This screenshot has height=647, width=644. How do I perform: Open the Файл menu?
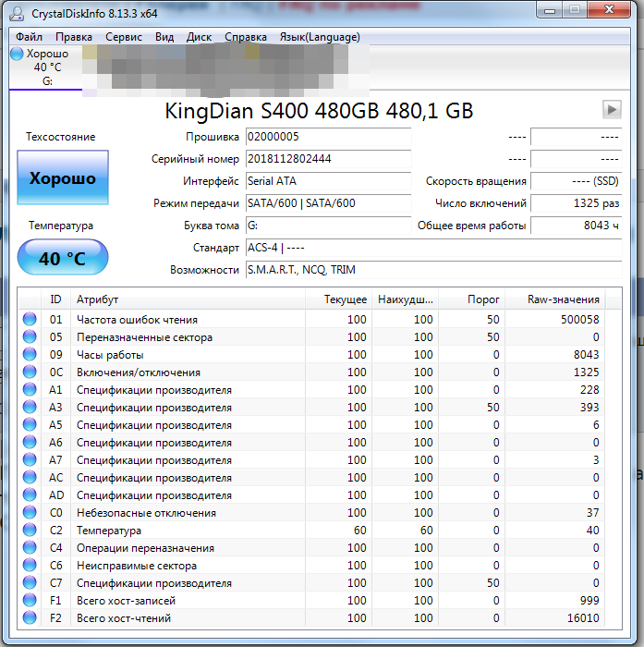(x=29, y=37)
